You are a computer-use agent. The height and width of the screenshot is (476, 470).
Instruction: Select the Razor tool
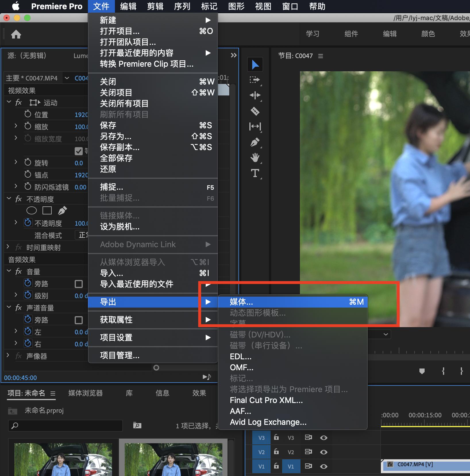click(255, 111)
